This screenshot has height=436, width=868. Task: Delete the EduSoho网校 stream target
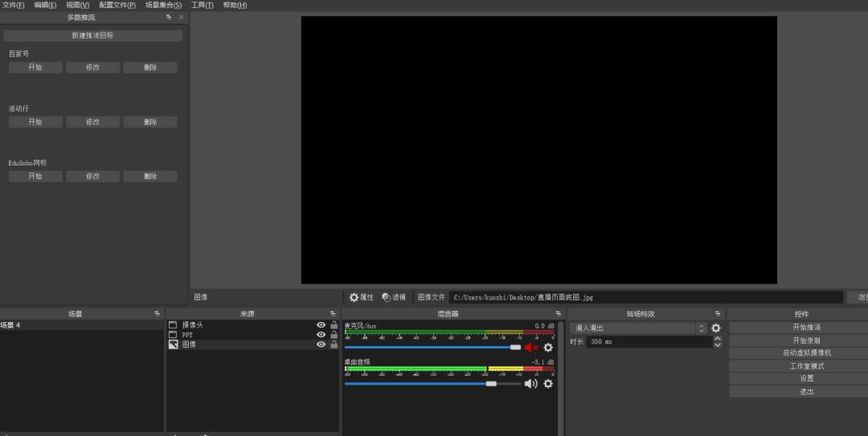tap(150, 176)
